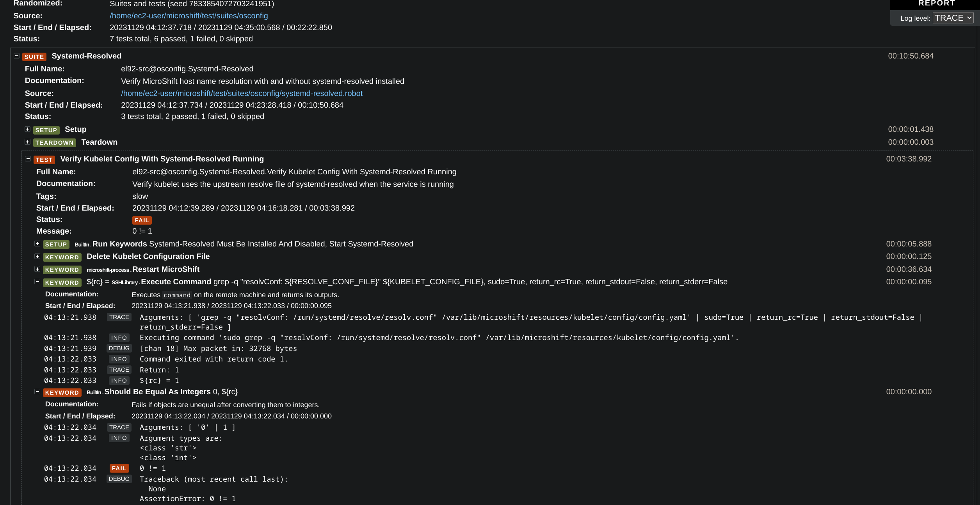This screenshot has width=980, height=505.
Task: Expand the Restart MicroShift keyword
Action: pyautogui.click(x=37, y=269)
